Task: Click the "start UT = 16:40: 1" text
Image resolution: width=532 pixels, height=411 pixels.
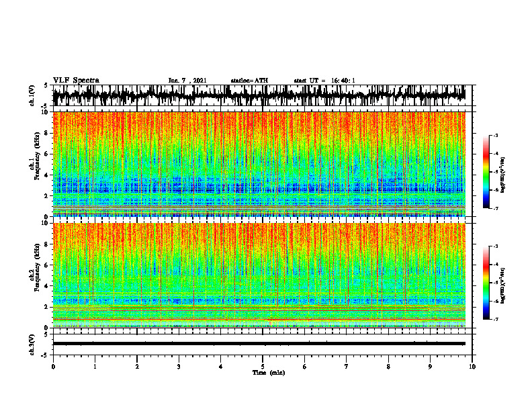Action: [324, 81]
